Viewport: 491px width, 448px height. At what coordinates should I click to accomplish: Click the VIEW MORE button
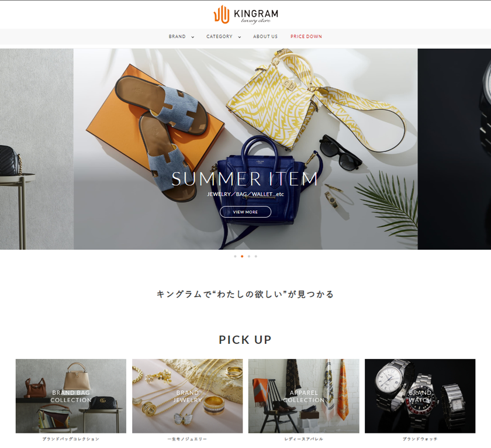(245, 212)
